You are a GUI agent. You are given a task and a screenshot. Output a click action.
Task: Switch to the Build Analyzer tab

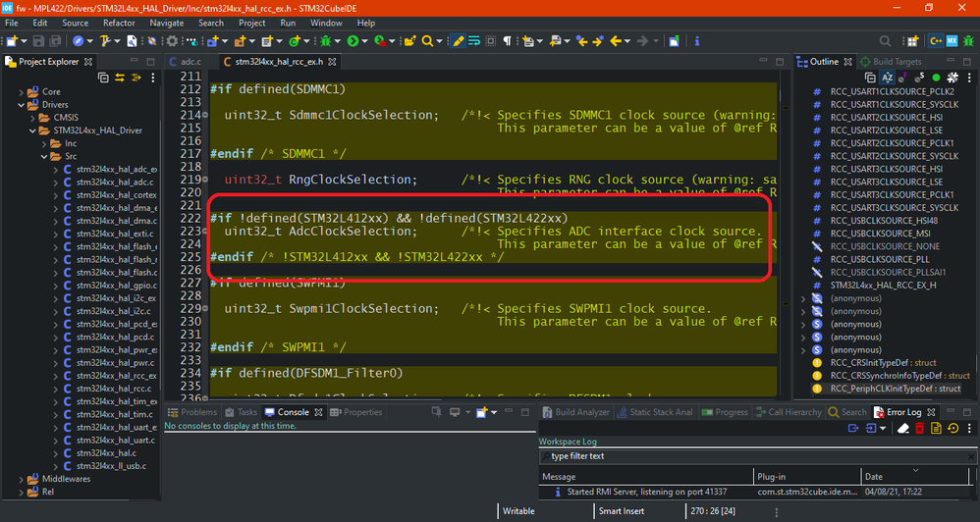575,412
